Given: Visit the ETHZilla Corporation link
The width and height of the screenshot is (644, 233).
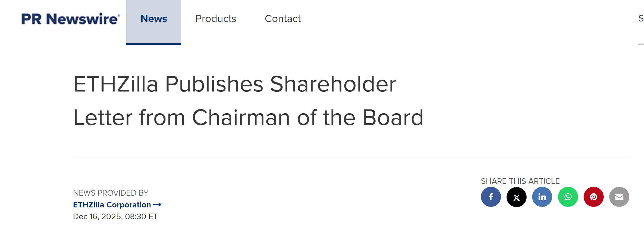Looking at the screenshot, I should click(x=112, y=204).
